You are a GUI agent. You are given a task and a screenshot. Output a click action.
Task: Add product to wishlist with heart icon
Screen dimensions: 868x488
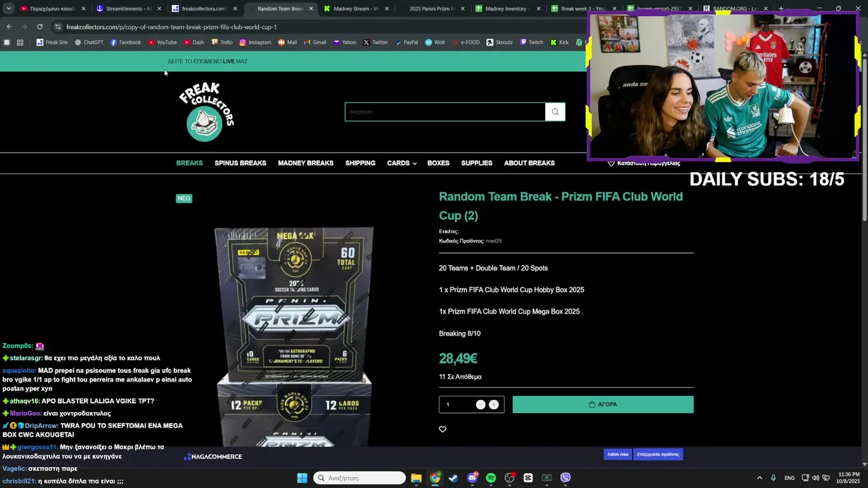click(443, 429)
